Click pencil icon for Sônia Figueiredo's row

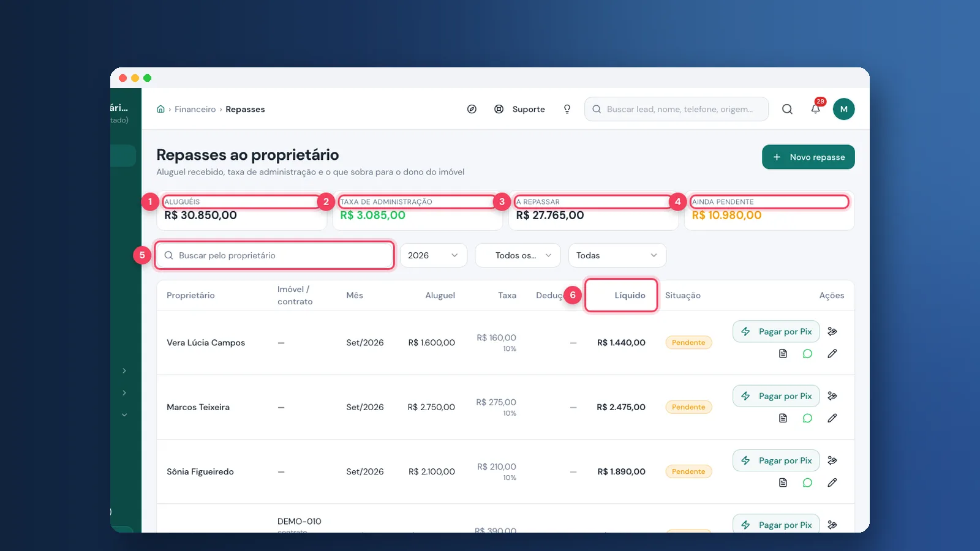click(x=832, y=482)
